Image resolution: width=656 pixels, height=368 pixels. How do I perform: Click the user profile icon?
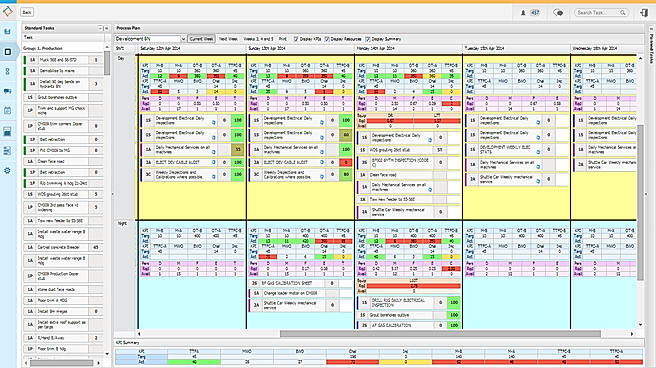(x=523, y=13)
